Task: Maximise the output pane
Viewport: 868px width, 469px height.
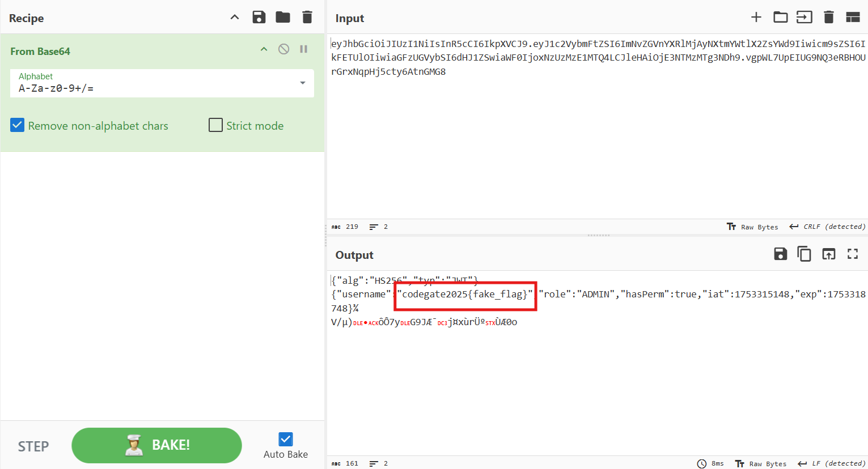Action: pos(853,254)
